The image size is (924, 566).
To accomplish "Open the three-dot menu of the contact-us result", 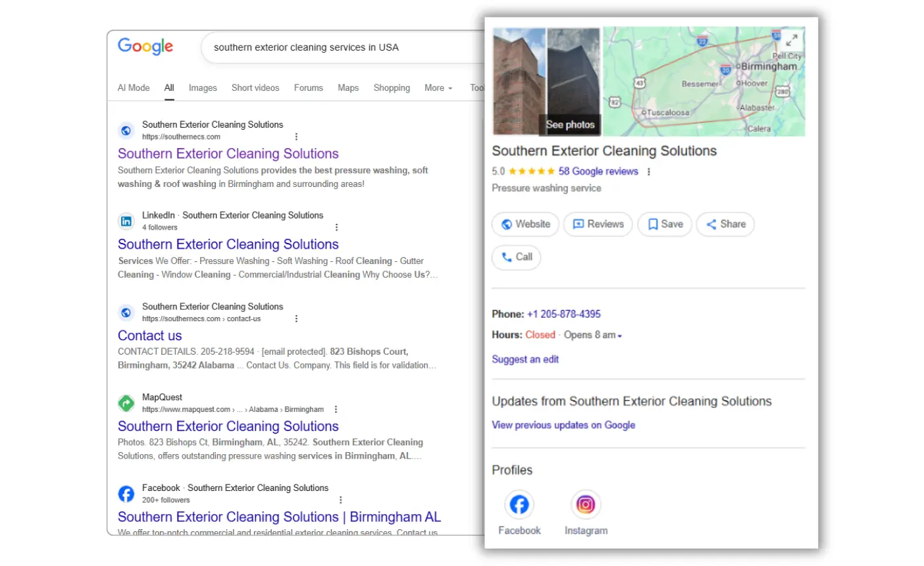I will (x=296, y=319).
